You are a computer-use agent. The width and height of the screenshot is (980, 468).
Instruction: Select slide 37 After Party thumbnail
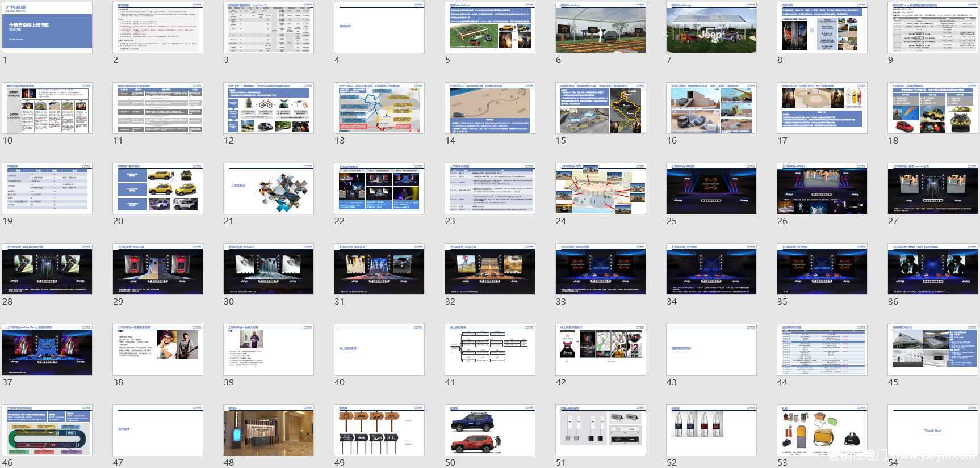coord(47,349)
